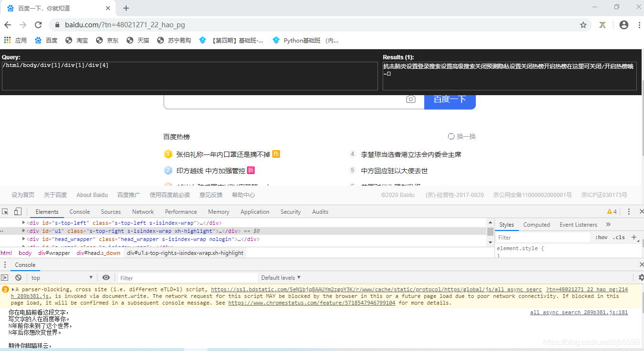Open the Computed styles tab
Viewport: 644px width, 351px height.
(x=537, y=225)
